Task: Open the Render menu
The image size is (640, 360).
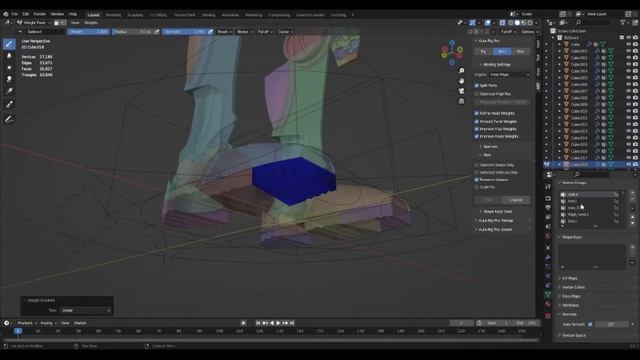Action: coord(40,14)
